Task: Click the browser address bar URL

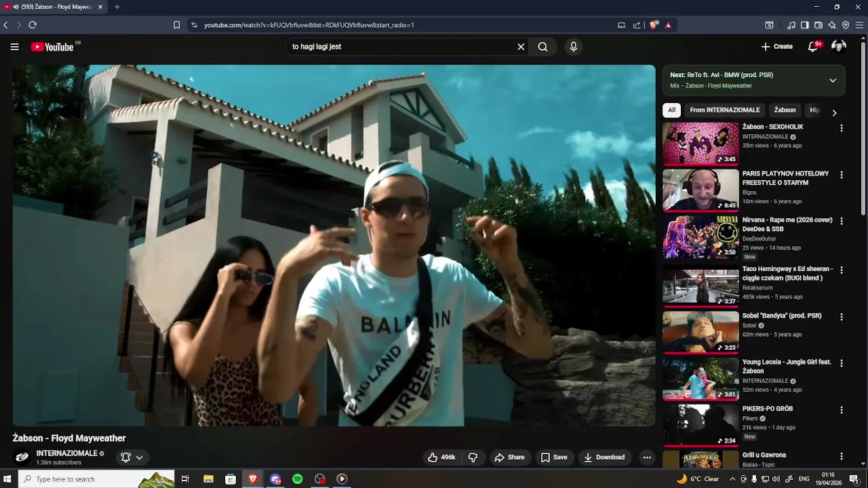Action: click(309, 25)
